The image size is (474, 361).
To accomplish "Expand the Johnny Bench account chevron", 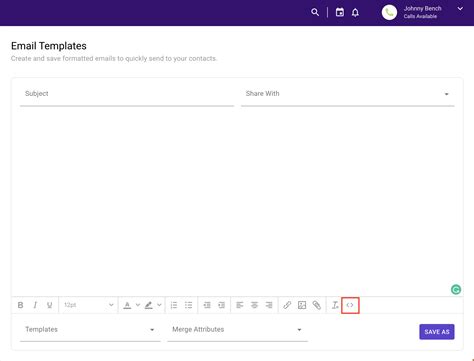I will point(460,9).
